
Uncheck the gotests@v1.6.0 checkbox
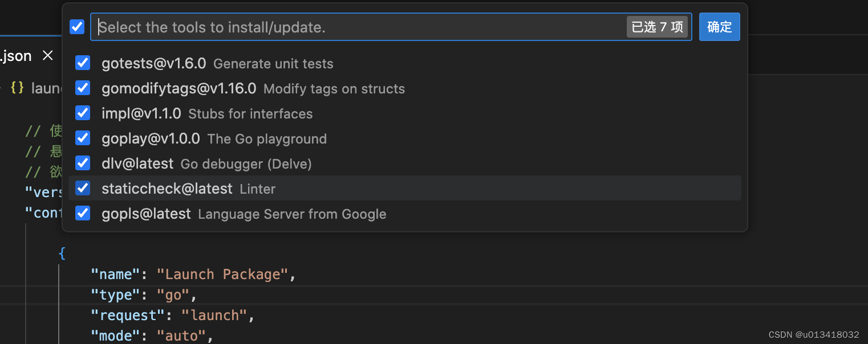point(82,63)
